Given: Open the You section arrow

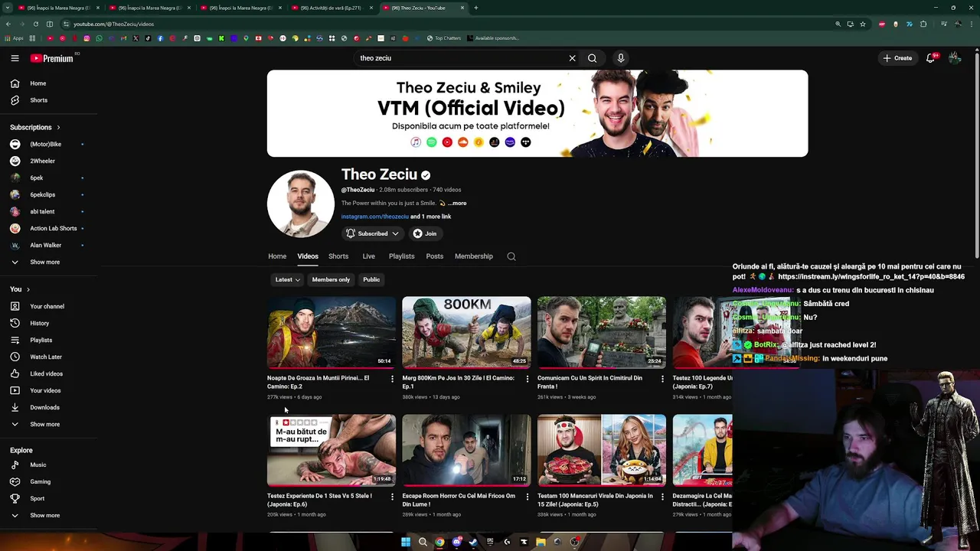Looking at the screenshot, I should pyautogui.click(x=28, y=289).
